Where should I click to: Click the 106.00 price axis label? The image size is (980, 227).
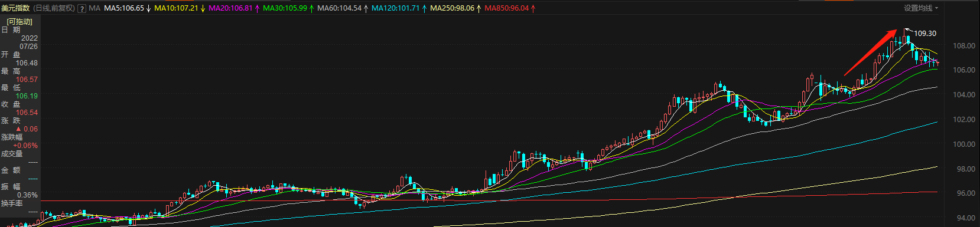tap(964, 70)
